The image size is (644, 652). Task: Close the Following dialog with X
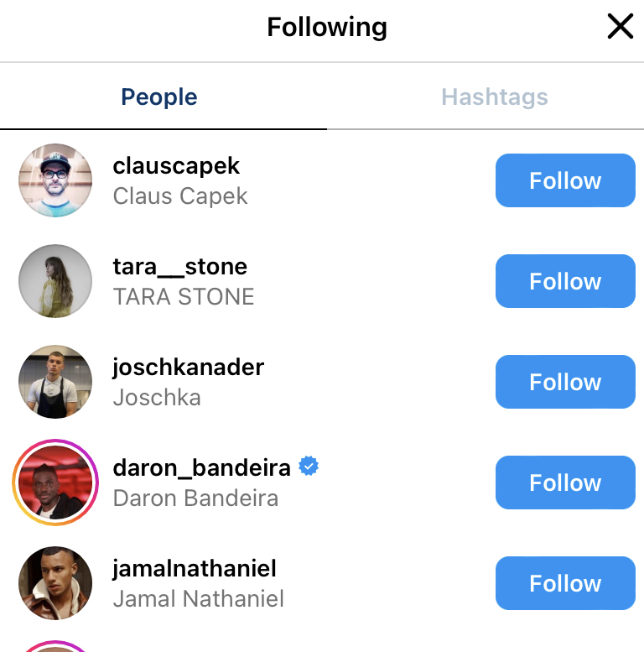click(620, 26)
